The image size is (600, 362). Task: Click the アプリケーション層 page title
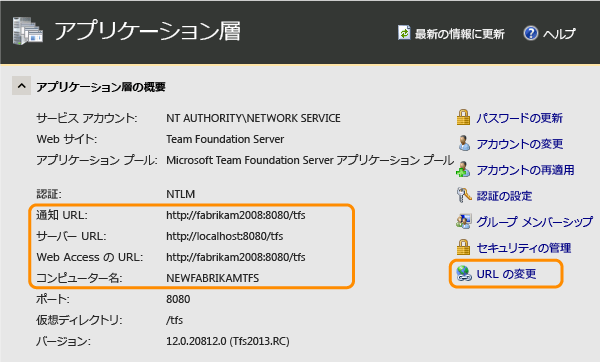click(148, 31)
